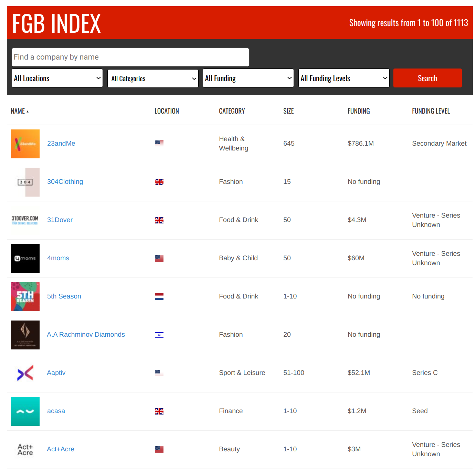
Task: Click the US flag in Aaptiv row
Action: 159,373
